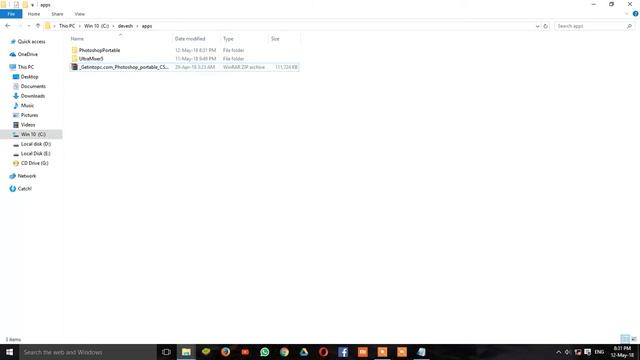Go up one folder level
The width and height of the screenshot is (640, 360).
pos(38,26)
